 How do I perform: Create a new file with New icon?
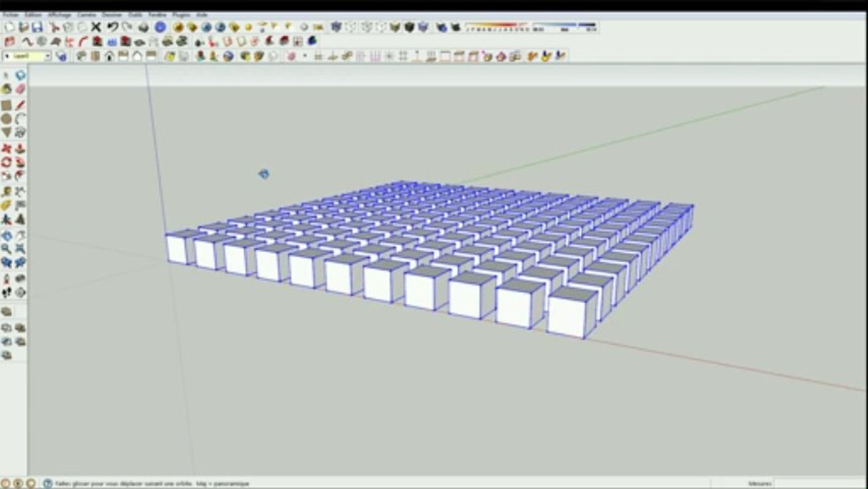click(x=10, y=27)
